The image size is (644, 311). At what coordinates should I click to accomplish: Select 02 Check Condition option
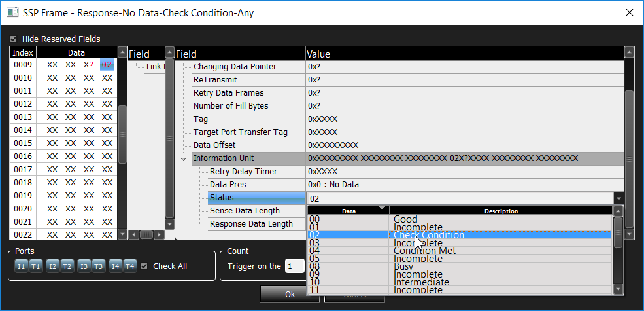(459, 235)
